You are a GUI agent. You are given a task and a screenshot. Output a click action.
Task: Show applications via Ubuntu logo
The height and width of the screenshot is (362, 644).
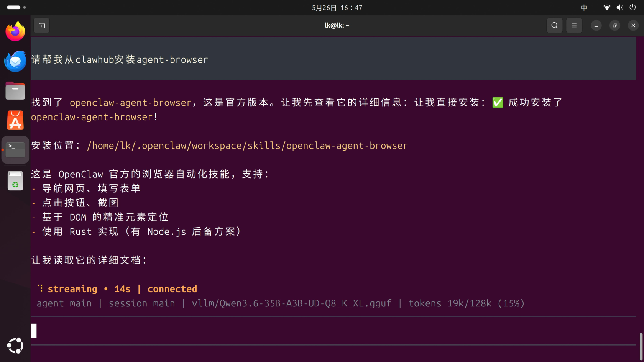[x=15, y=346]
